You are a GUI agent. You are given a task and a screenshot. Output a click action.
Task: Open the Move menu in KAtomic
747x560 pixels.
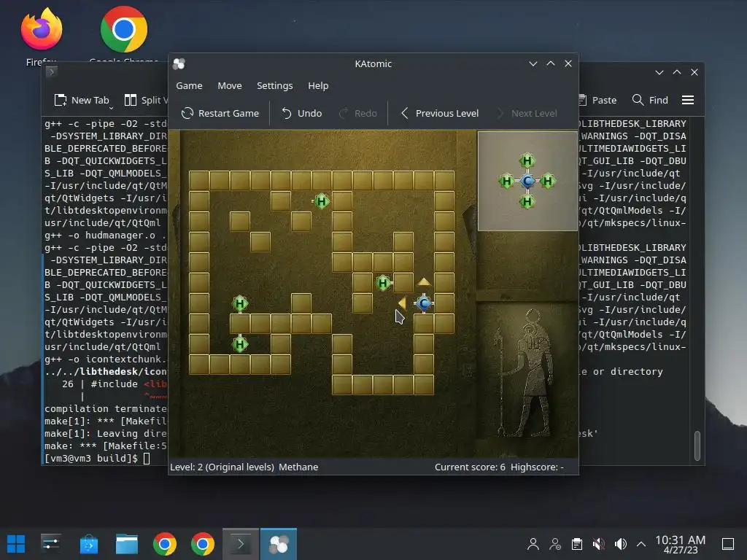(x=230, y=86)
